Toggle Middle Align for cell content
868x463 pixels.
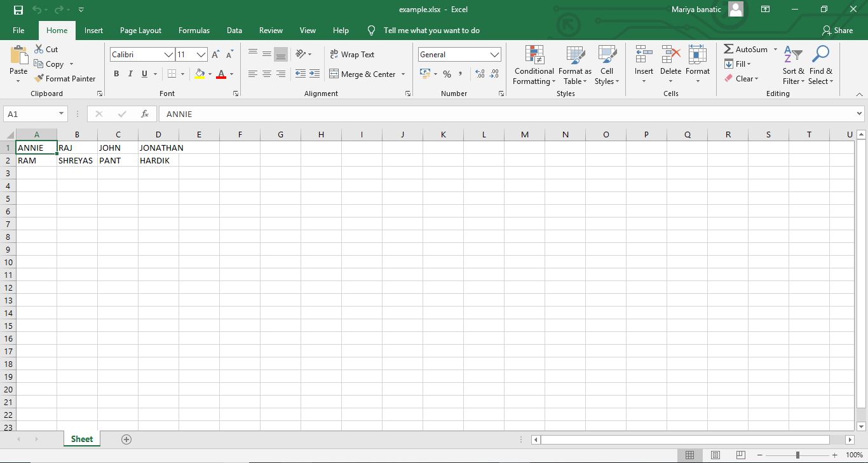click(267, 54)
